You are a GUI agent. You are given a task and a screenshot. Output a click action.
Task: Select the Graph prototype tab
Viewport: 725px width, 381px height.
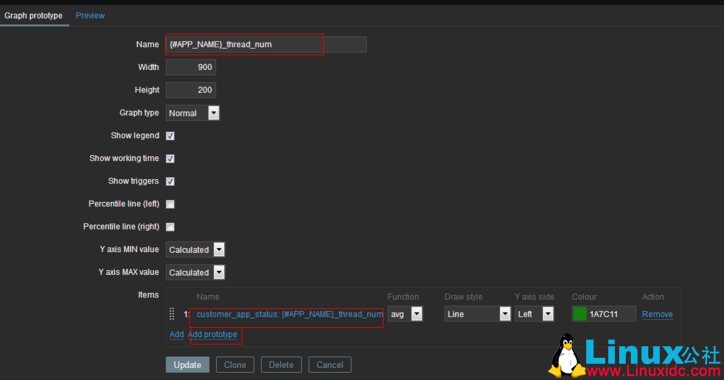(x=33, y=16)
